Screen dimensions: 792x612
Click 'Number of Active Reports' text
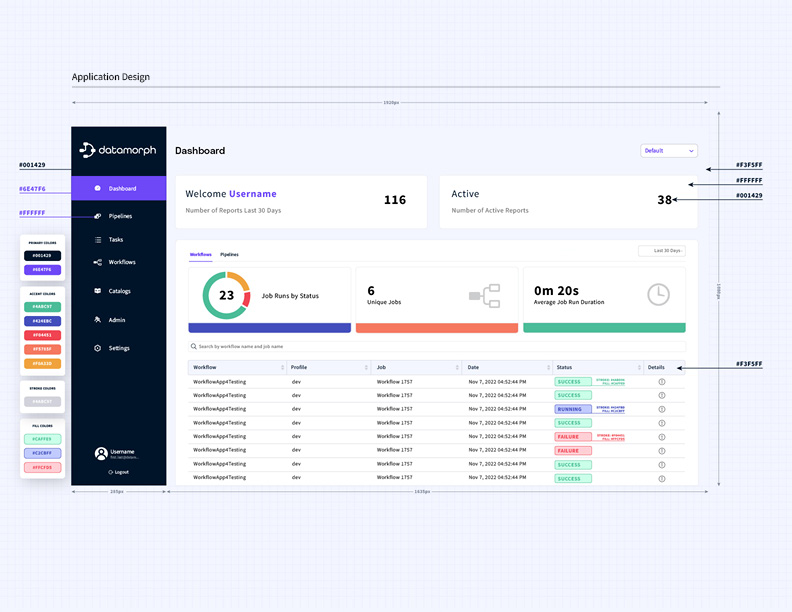(490, 211)
